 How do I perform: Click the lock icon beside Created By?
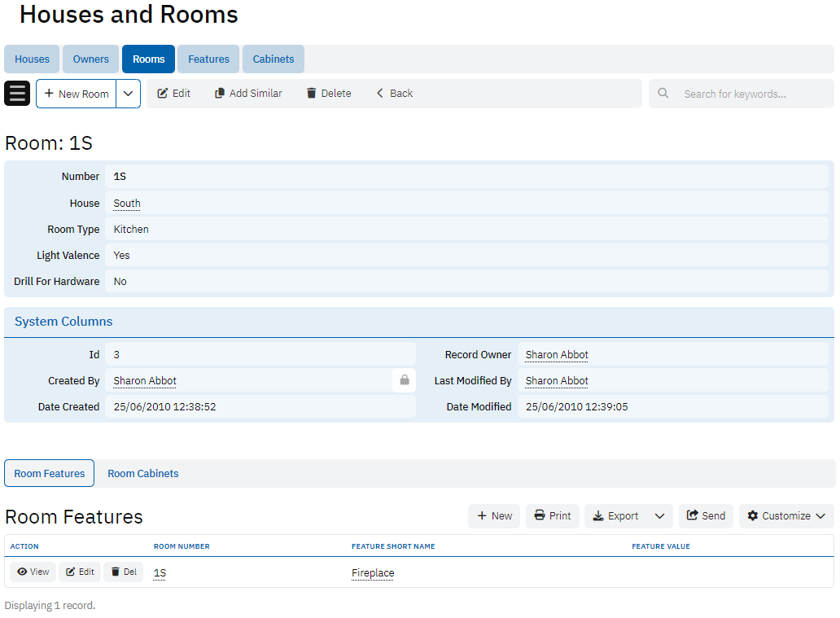[x=404, y=380]
